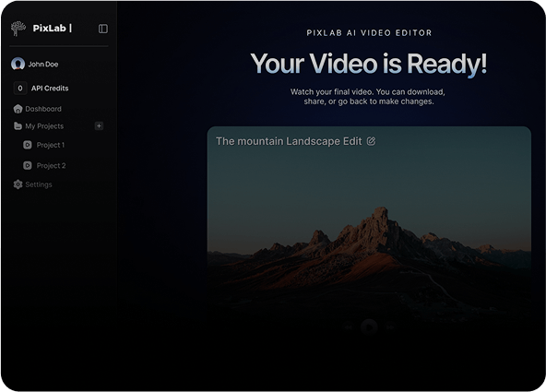Screen dimensions: 546x392
Task: Open API Credits counter badge
Action: pyautogui.click(x=20, y=88)
